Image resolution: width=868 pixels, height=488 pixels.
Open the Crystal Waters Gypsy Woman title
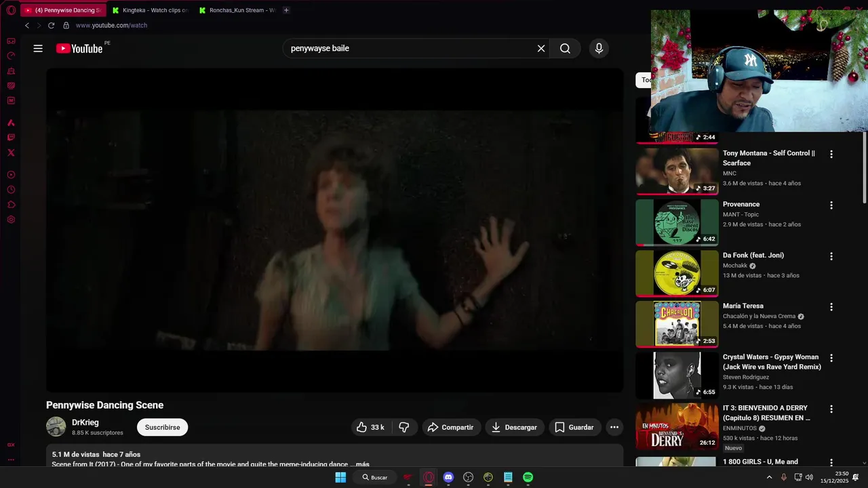coord(772,362)
